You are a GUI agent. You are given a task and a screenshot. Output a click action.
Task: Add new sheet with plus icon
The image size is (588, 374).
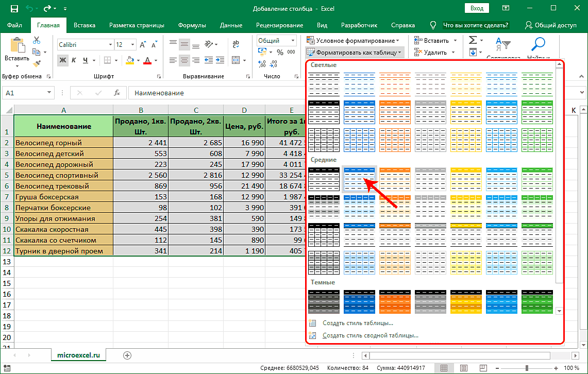(x=127, y=355)
